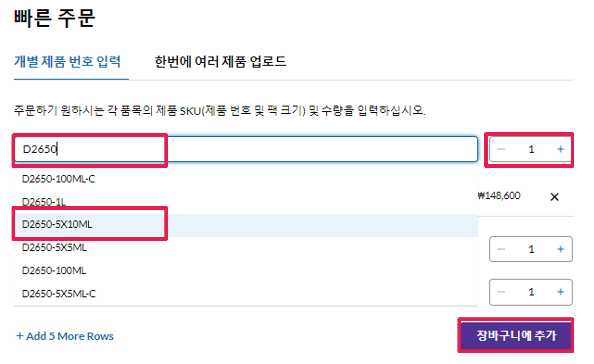This screenshot has height=364, width=594.
Task: Increase quantity with first row plus icon
Action: [x=560, y=149]
